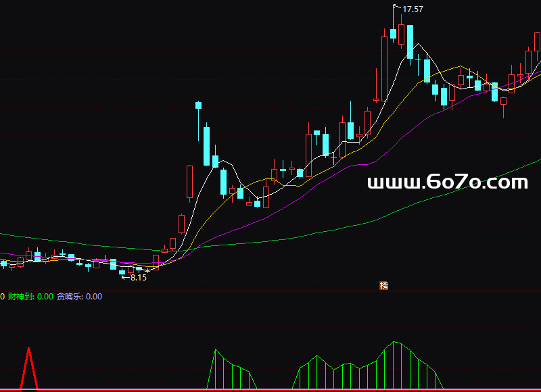Click the 贪嘴乐: 0.00 indicator label
The image size is (541, 392).
click(79, 297)
